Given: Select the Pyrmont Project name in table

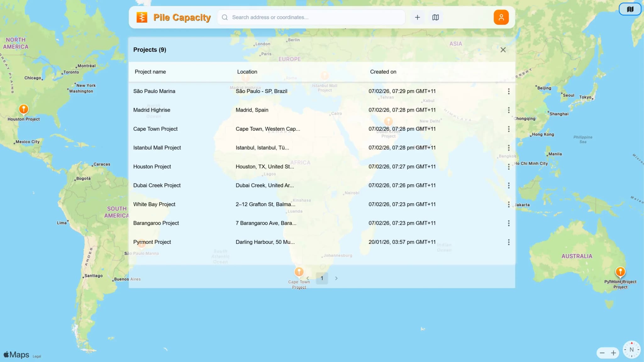Looking at the screenshot, I should point(152,242).
